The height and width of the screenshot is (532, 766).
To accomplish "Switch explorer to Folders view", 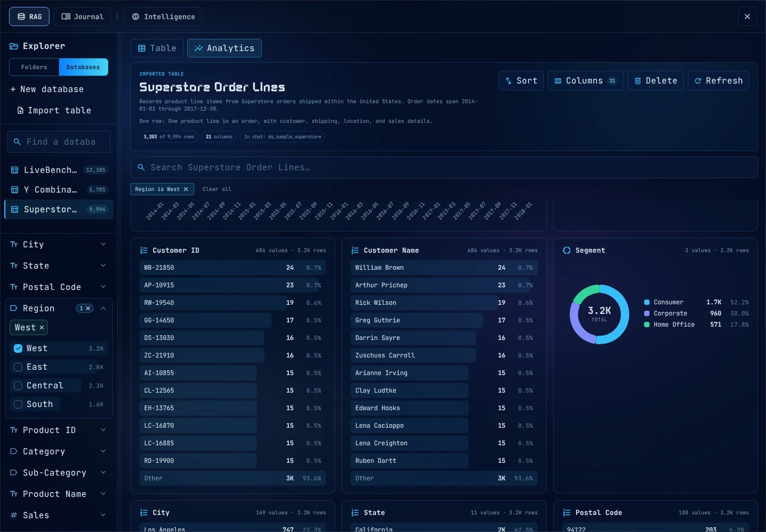I will (x=34, y=67).
